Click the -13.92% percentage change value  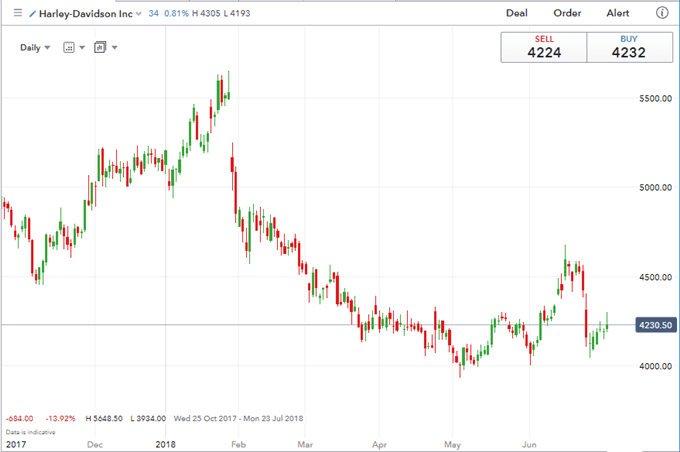point(60,419)
